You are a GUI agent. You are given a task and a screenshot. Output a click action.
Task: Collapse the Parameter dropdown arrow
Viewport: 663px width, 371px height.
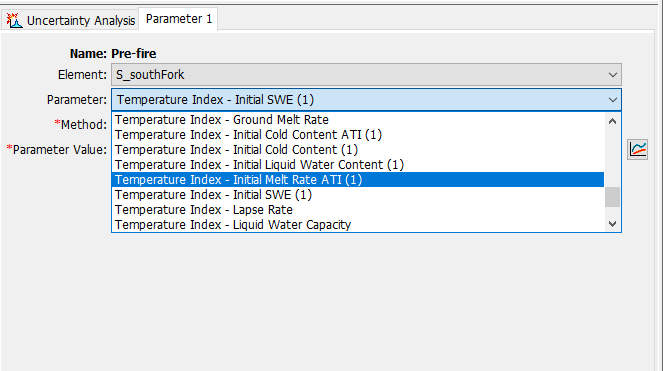(612, 100)
